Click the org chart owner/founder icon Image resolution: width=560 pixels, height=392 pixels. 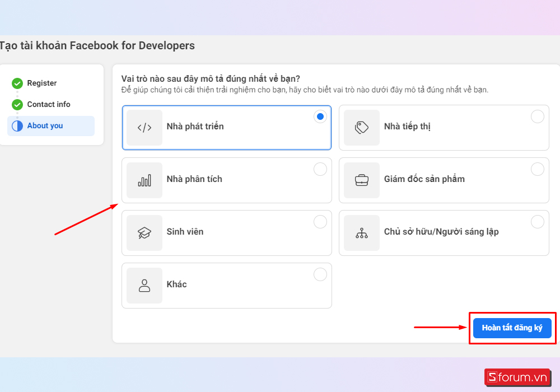point(362,233)
